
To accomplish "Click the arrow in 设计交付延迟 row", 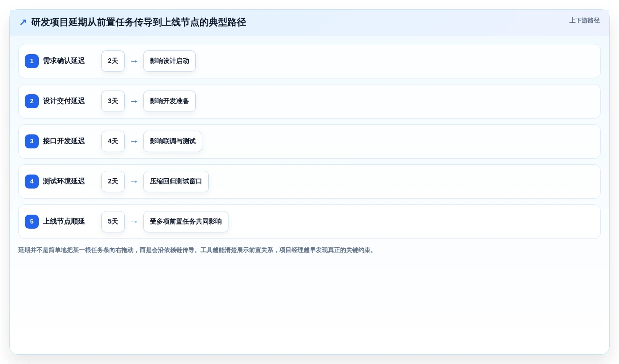I will [x=134, y=101].
